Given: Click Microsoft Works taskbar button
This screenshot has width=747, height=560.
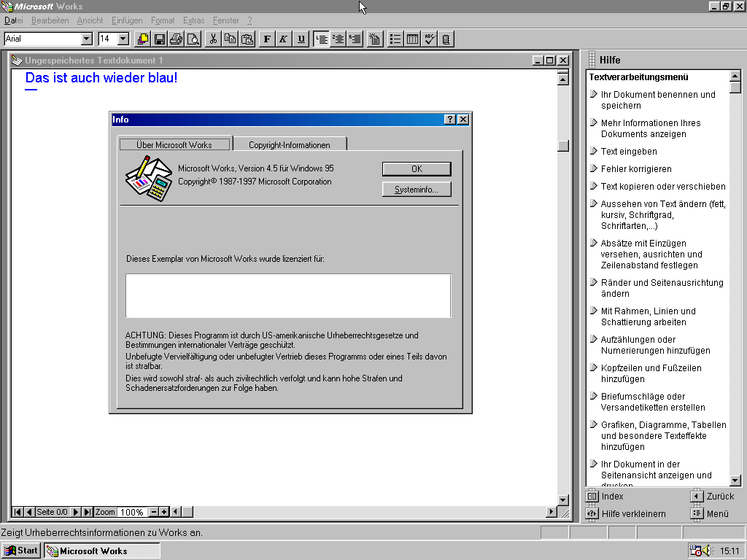Looking at the screenshot, I should click(102, 551).
